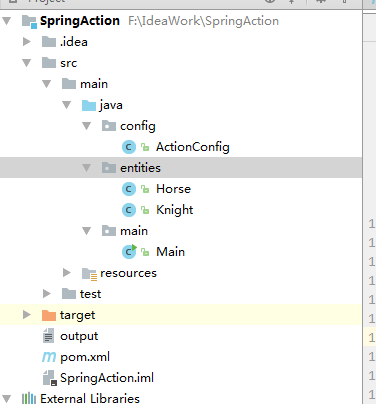Expand the target folder arrow

click(27, 315)
